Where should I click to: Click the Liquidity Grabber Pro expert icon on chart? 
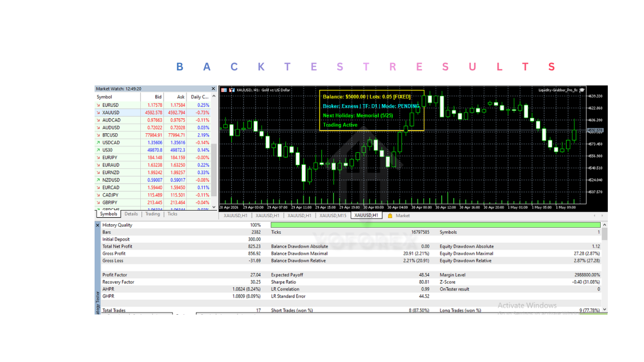pos(583,90)
